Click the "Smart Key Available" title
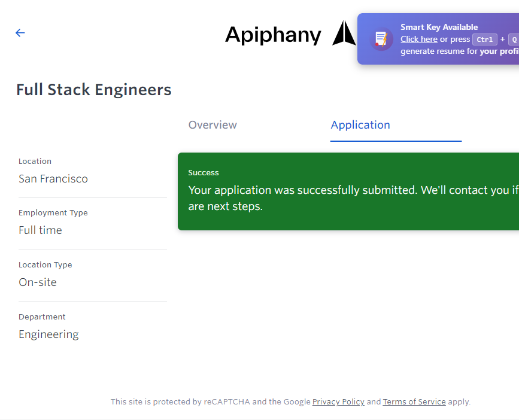Screen dimensions: 519x420 click(439, 27)
